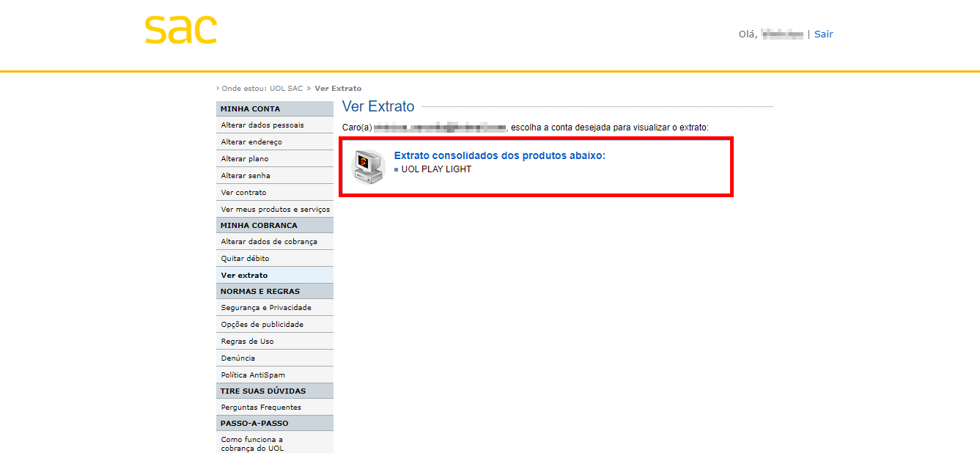This screenshot has height=453, width=980.
Task: Click the MINHA COBRANCA section header
Action: (x=275, y=226)
